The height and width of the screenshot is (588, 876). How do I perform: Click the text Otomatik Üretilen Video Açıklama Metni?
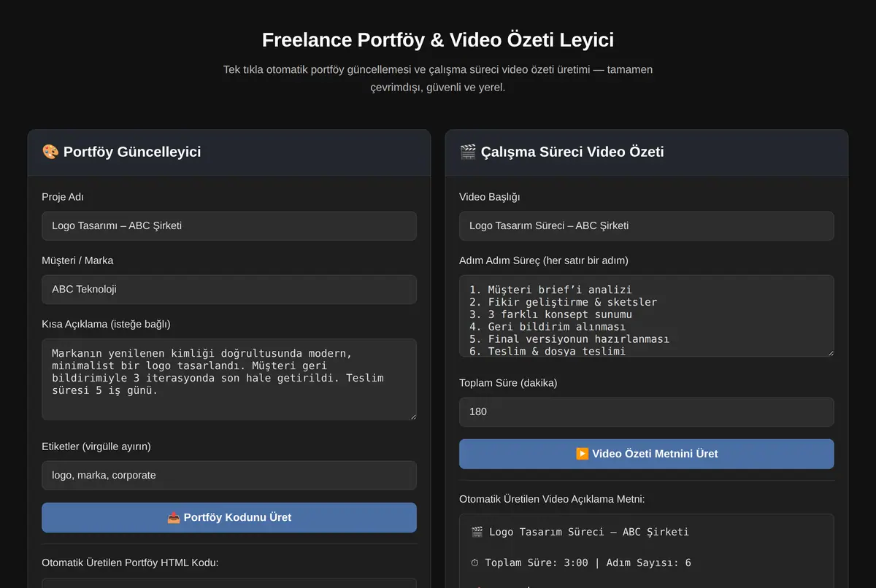click(552, 500)
